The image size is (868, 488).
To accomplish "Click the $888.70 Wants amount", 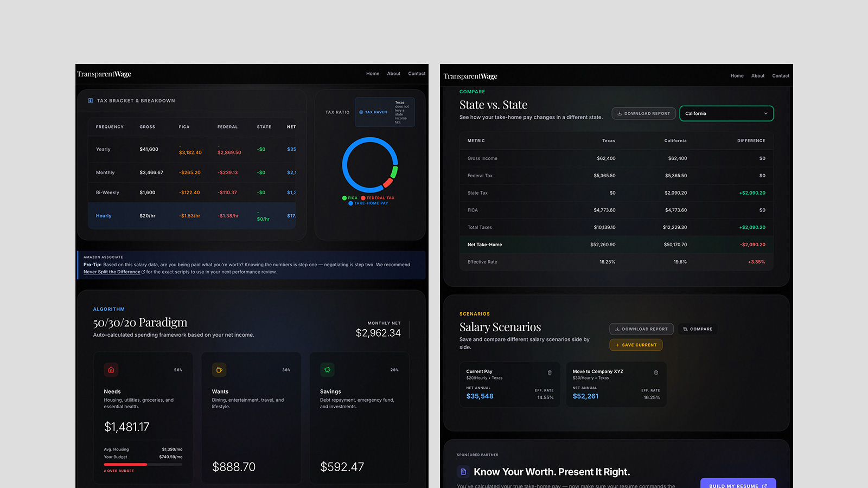I will pyautogui.click(x=234, y=467).
